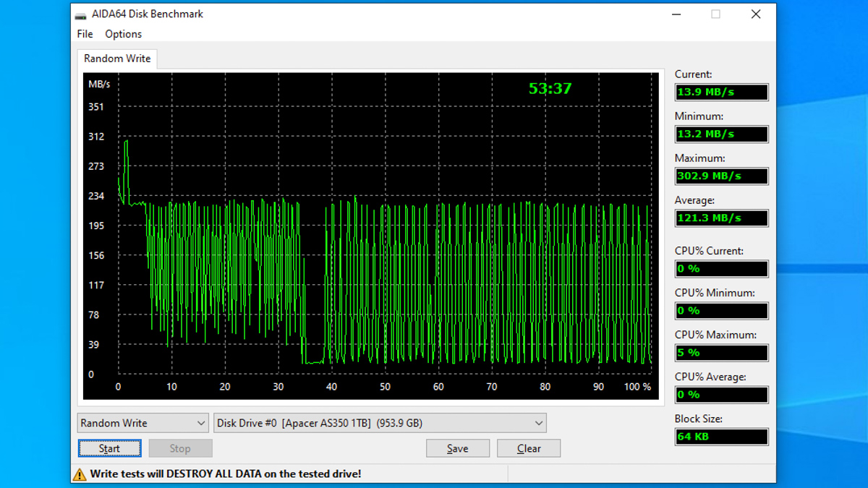868x488 pixels.
Task: Click the Maximum value 302.9 MB/s field
Action: 721,176
